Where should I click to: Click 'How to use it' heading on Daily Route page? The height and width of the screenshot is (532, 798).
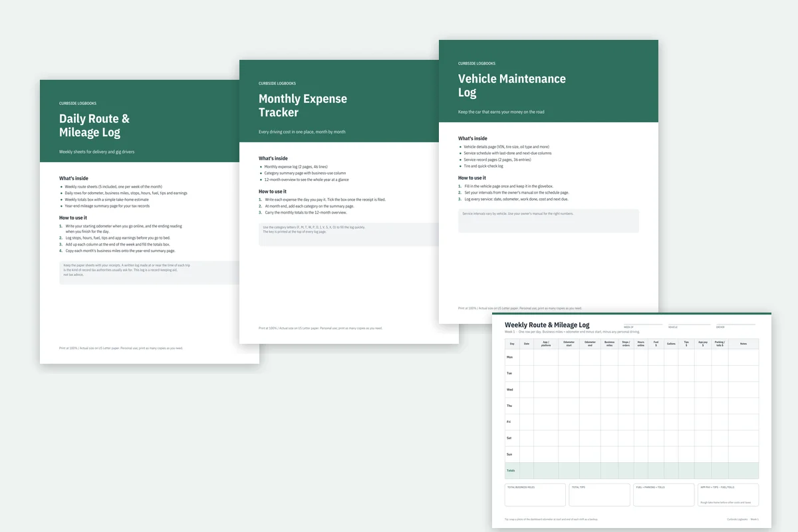click(73, 217)
